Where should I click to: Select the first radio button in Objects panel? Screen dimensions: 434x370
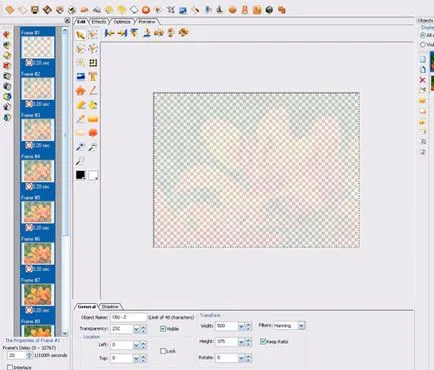point(423,35)
